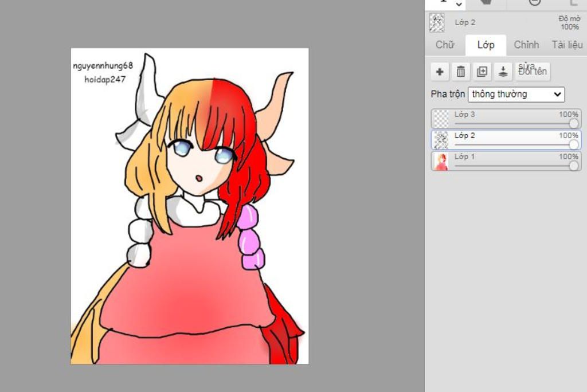Screen dimensions: 587x392
Task: Open the Chỉnh tab
Action: coord(526,45)
